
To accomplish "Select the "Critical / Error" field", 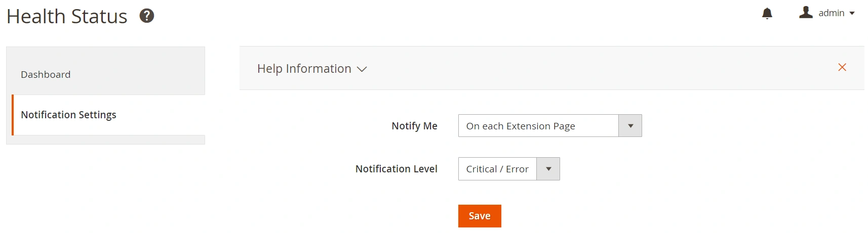I will [x=497, y=169].
